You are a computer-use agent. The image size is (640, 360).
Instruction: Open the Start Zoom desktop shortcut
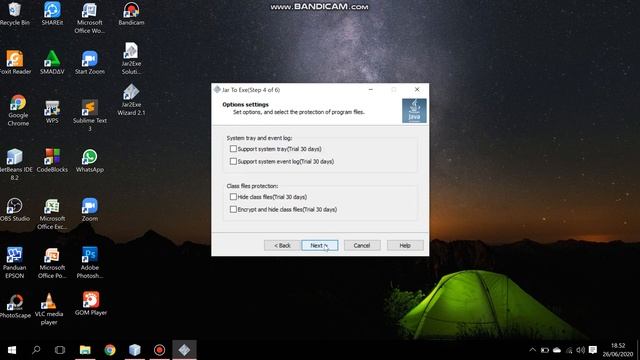tap(90, 62)
